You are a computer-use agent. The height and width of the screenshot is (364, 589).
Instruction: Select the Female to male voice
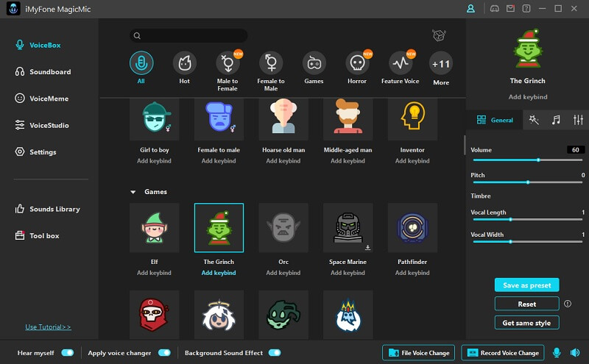click(x=219, y=119)
